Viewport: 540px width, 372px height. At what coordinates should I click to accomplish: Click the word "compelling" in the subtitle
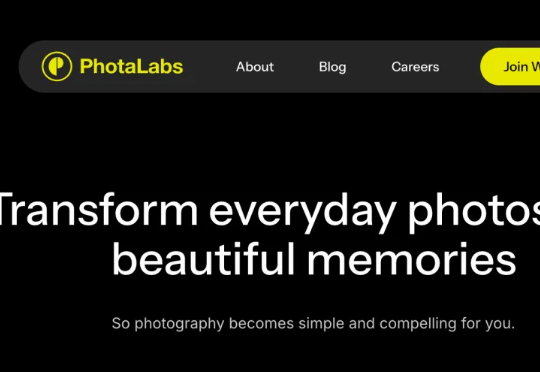[418, 324]
